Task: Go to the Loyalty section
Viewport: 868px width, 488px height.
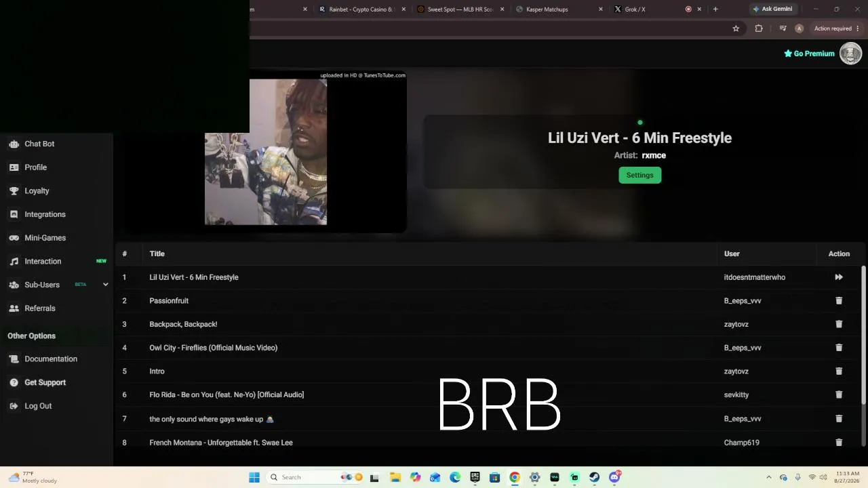Action: click(37, 191)
